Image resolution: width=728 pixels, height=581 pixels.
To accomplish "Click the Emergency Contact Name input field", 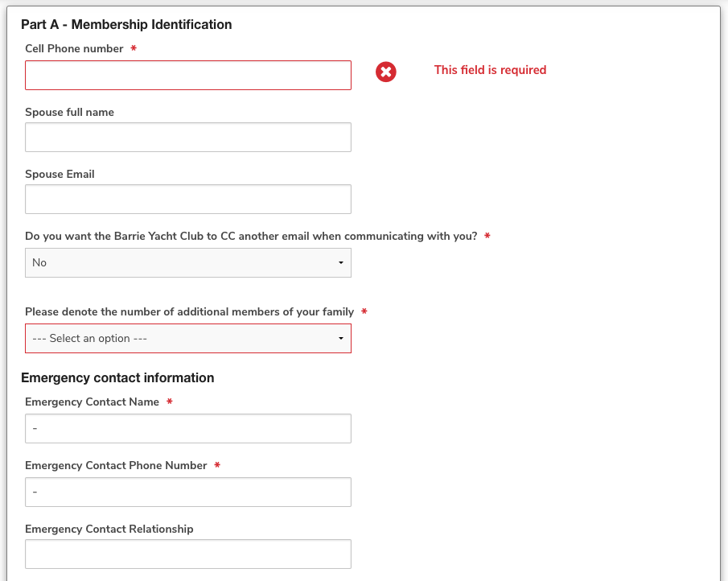I will [187, 428].
